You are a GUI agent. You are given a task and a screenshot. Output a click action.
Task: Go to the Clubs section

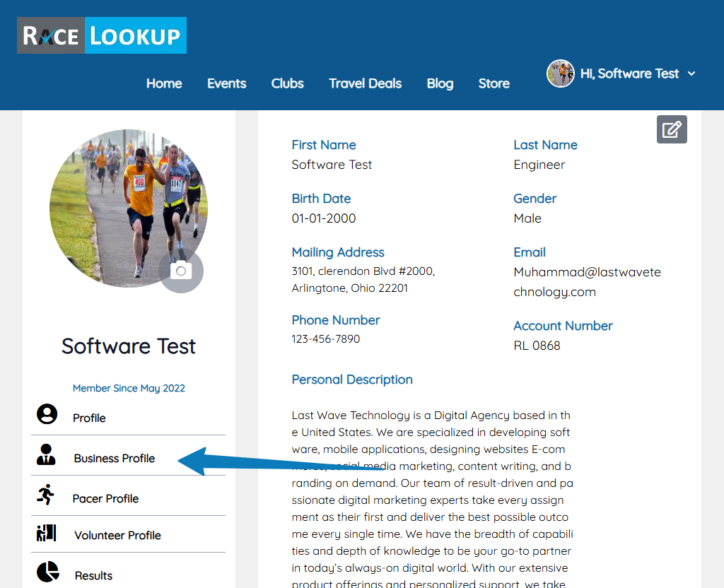pyautogui.click(x=286, y=83)
